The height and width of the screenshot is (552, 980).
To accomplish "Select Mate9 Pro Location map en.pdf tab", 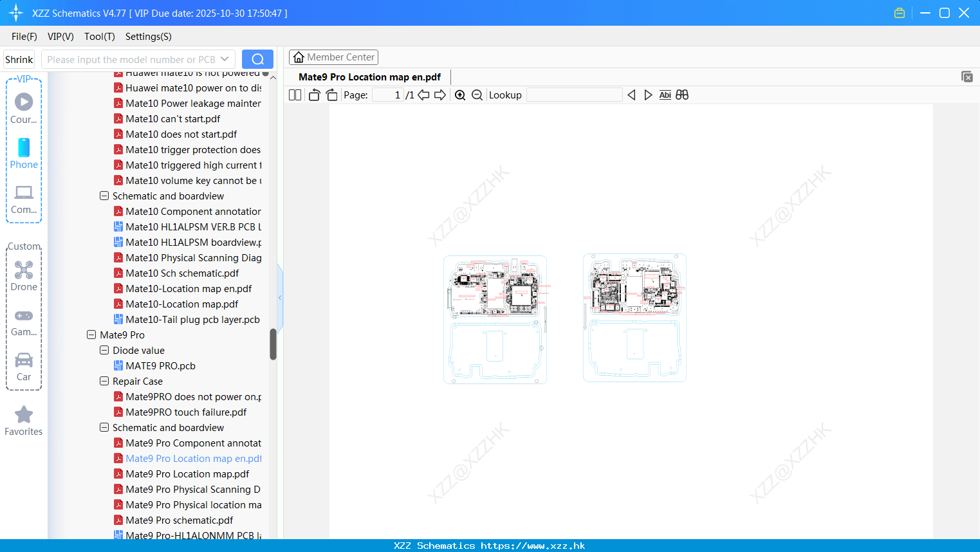I will click(x=370, y=77).
